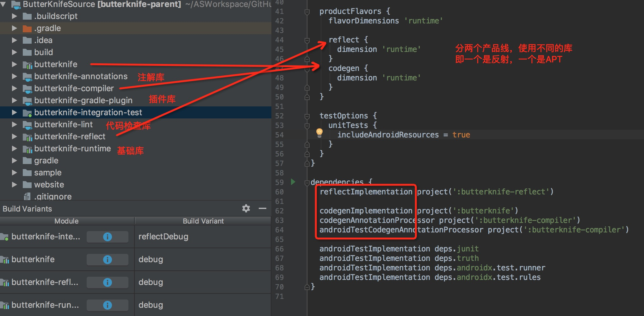This screenshot has width=644, height=316.
Task: Fold the productFlavors block
Action: [x=307, y=12]
